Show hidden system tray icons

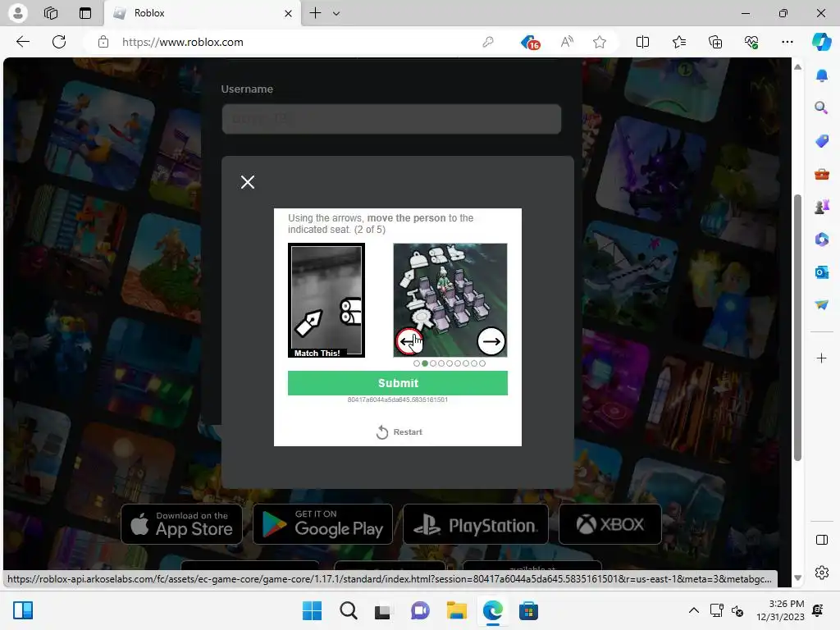(694, 610)
